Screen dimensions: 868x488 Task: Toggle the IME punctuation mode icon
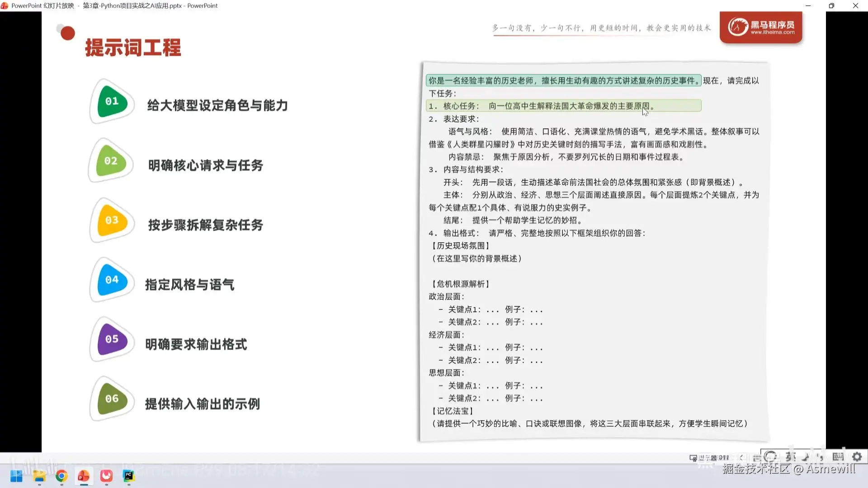pyautogui.click(x=821, y=457)
